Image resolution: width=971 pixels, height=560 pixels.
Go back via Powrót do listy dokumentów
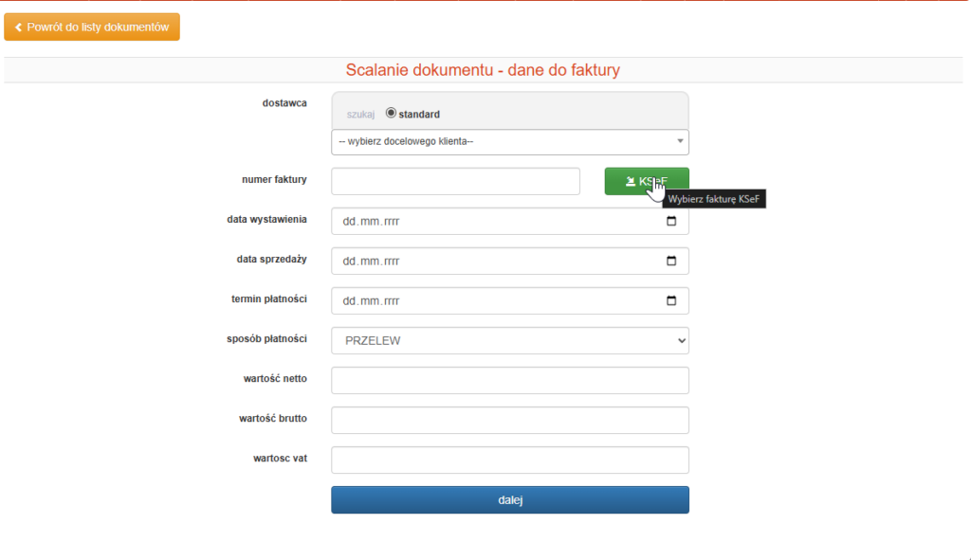point(92,27)
